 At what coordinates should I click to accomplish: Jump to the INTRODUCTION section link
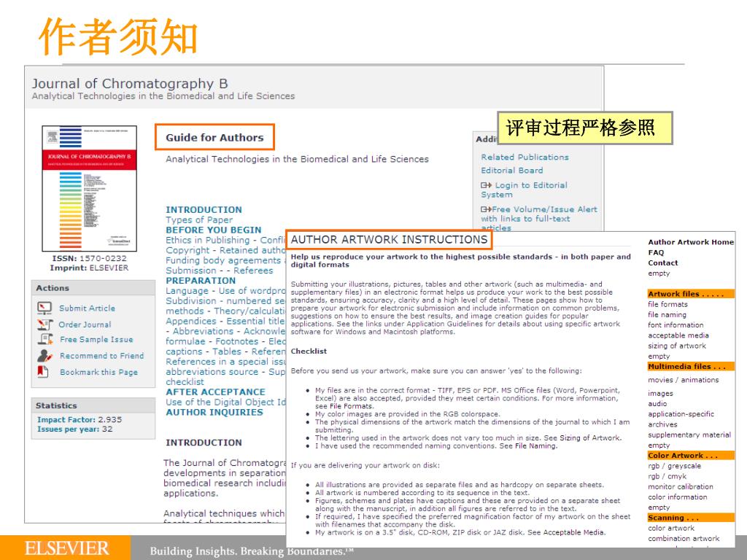pyautogui.click(x=204, y=209)
